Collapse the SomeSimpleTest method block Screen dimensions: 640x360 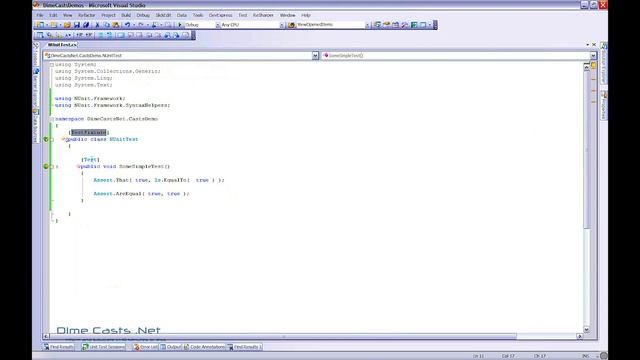52,167
